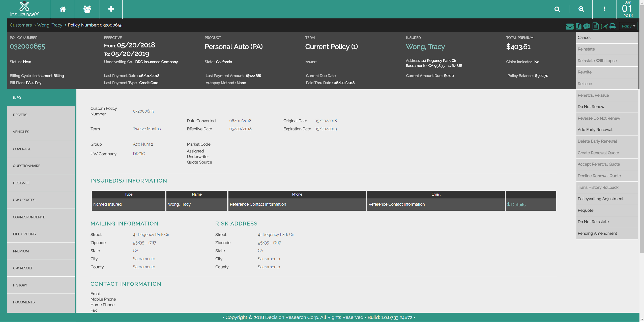This screenshot has width=644, height=322.
Task: Print the policy using the printer icon
Action: coord(613,26)
